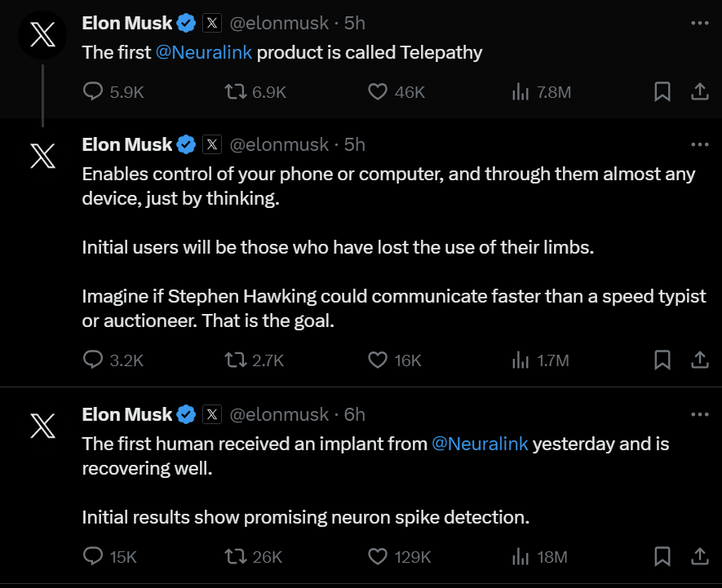Bookmark the Telepathy product tweet

coord(662,92)
